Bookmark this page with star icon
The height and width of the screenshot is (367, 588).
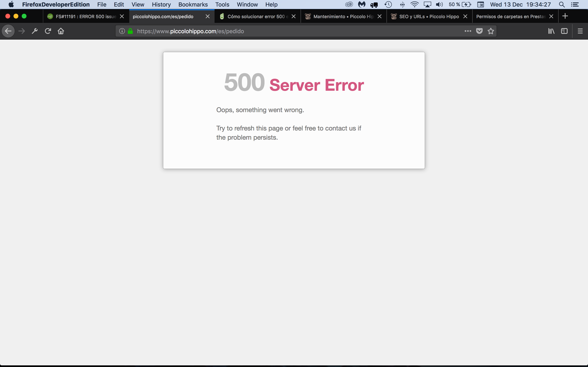click(x=491, y=31)
